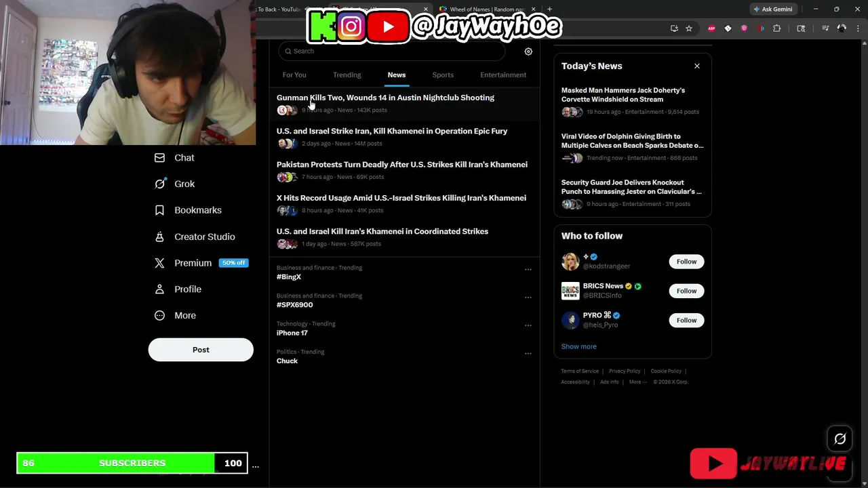Open BRICS News profile avatar
This screenshot has height=488, width=868.
[570, 291]
